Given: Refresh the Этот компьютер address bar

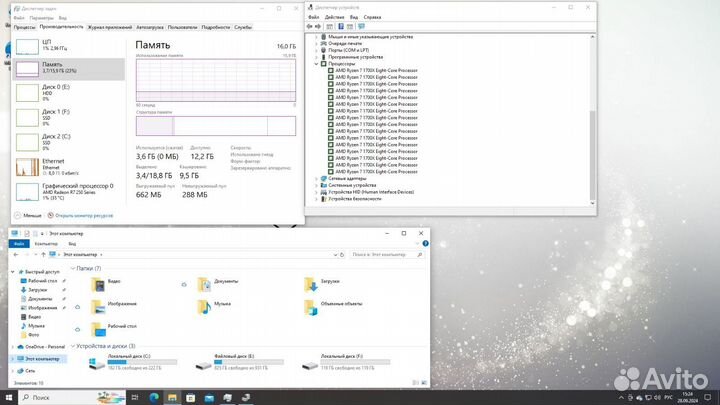Looking at the screenshot, I should 342,254.
